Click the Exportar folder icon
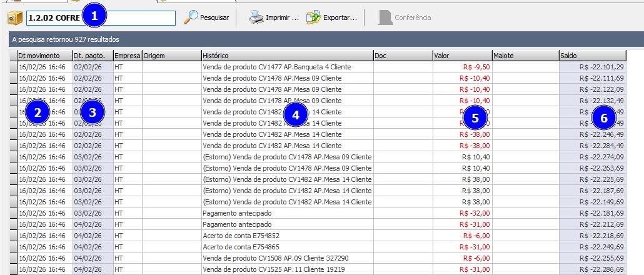The width and height of the screenshot is (644, 275). click(x=313, y=17)
